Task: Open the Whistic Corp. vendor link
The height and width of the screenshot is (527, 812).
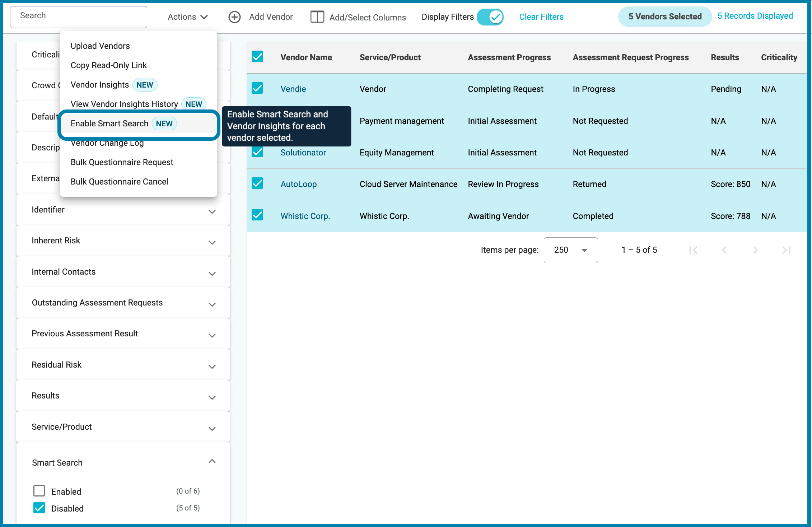Action: (x=305, y=216)
